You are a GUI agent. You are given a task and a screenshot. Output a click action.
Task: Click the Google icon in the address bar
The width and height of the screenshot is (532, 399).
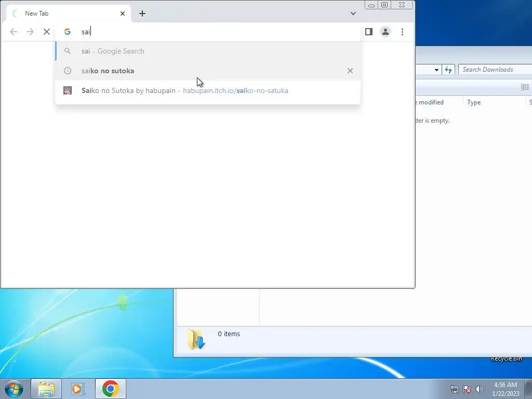pos(68,32)
